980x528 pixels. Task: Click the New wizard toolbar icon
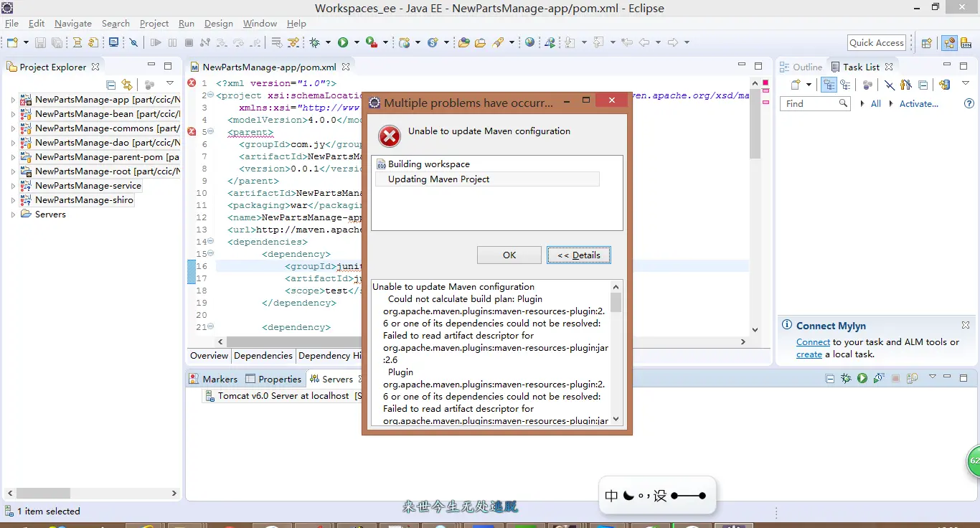[x=12, y=42]
